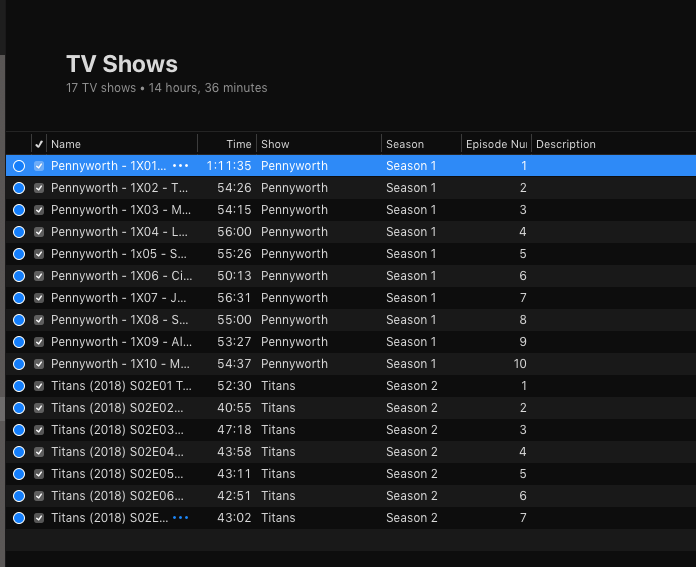696x567 pixels.
Task: Sort list by Name column header
Action: coord(122,144)
